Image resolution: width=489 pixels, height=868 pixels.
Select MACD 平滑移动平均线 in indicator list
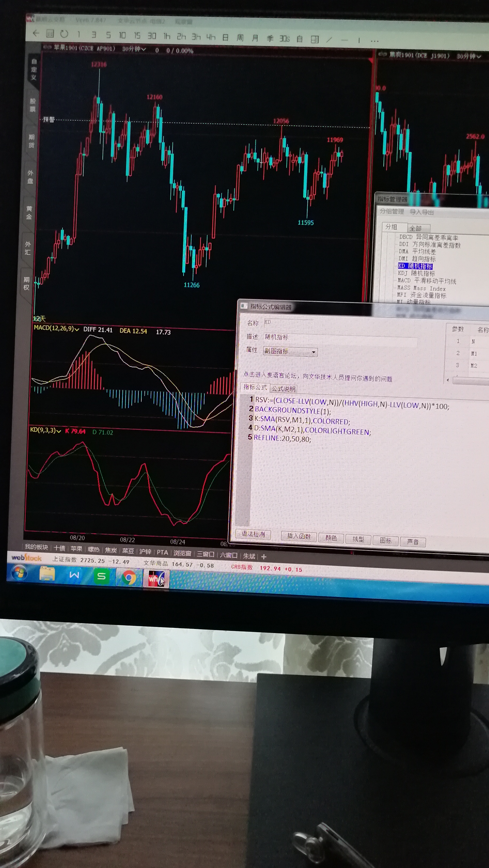coord(427,281)
